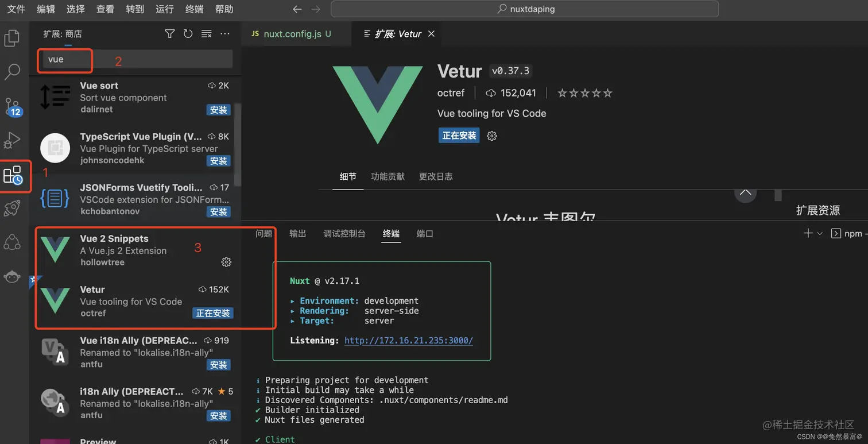
Task: Open the 终端 menu in menu bar
Action: (x=195, y=9)
